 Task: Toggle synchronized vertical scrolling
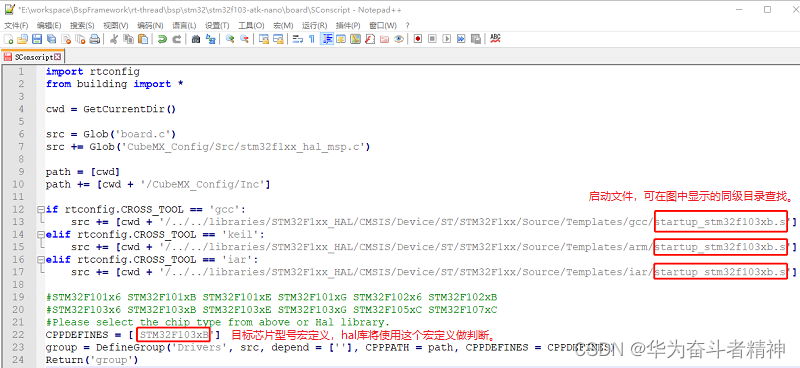tap(264, 39)
